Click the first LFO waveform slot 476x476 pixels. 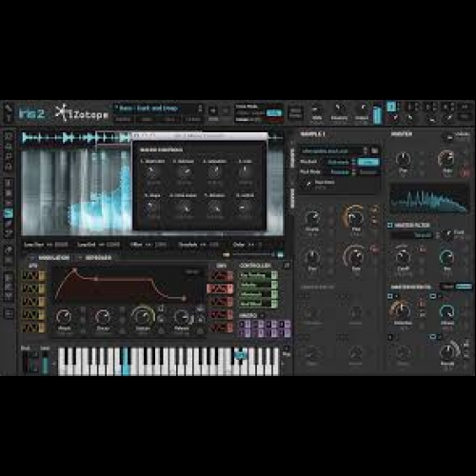(x=33, y=276)
